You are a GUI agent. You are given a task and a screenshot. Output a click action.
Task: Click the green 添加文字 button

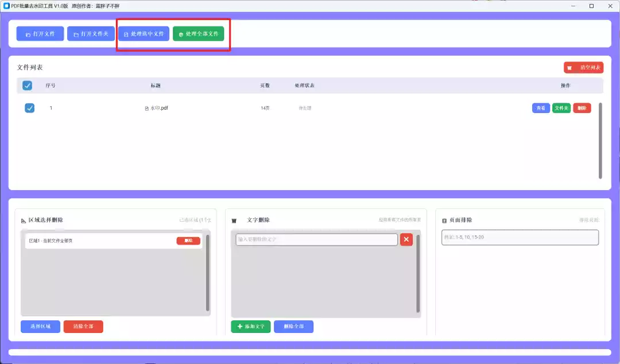click(x=251, y=327)
